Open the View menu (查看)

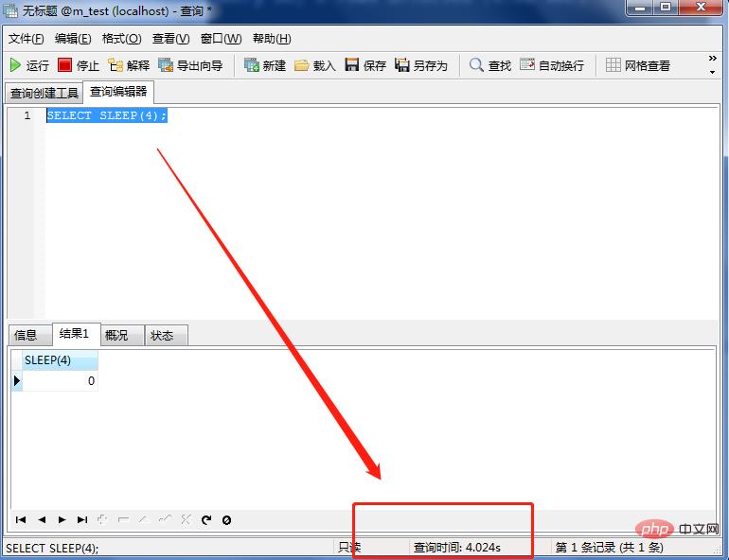click(x=170, y=39)
